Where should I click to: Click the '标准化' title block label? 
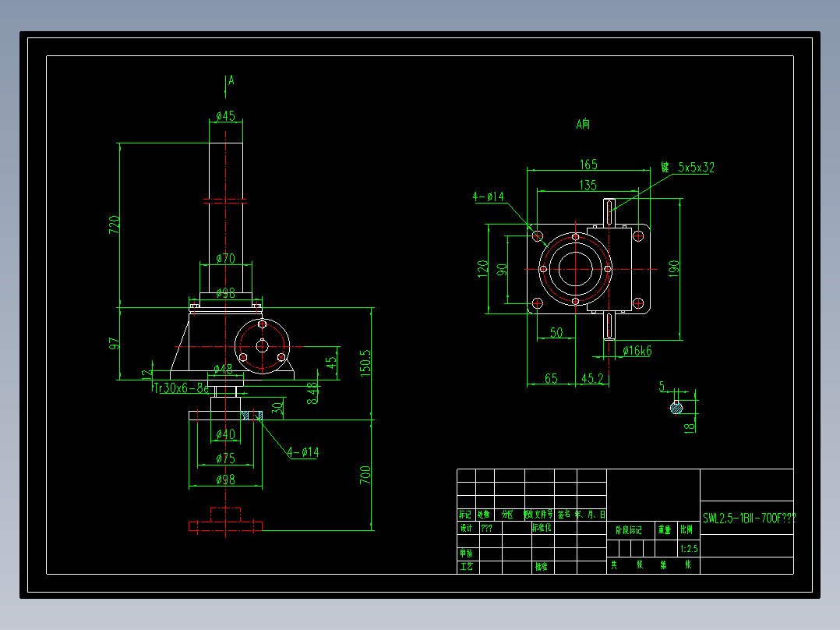click(542, 528)
